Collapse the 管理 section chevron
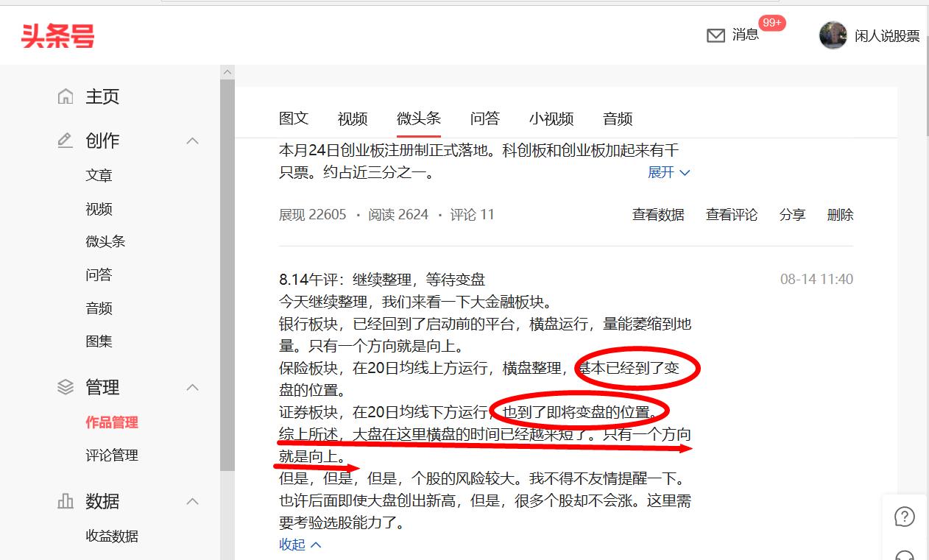929x560 pixels. [x=192, y=387]
